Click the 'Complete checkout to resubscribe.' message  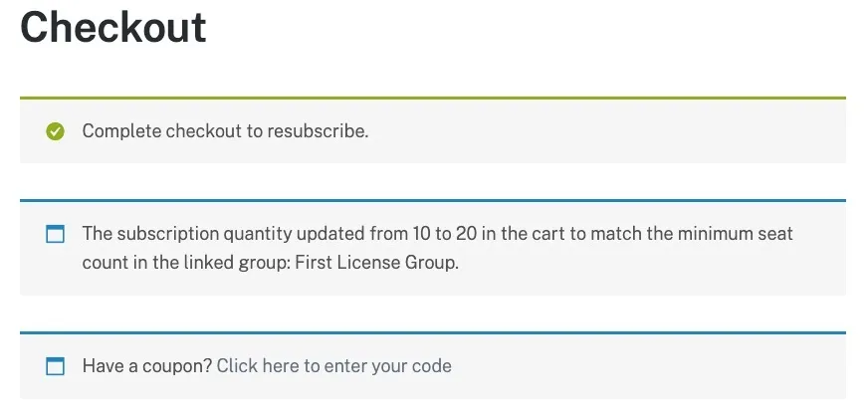pos(225,131)
